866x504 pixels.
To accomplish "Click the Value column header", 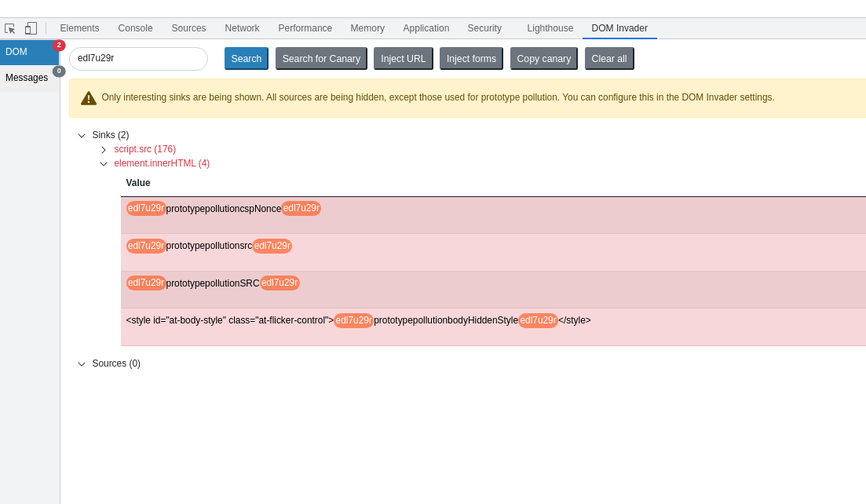I will tap(138, 183).
